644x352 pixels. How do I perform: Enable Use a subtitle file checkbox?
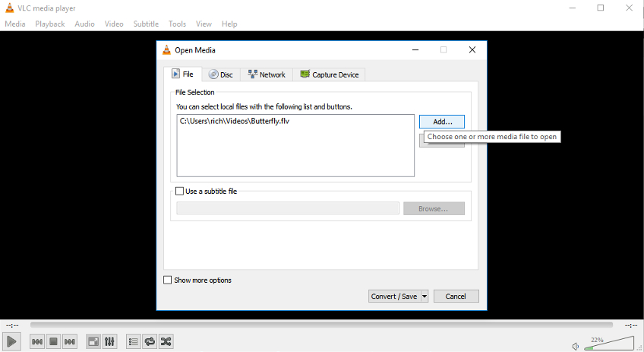[179, 191]
